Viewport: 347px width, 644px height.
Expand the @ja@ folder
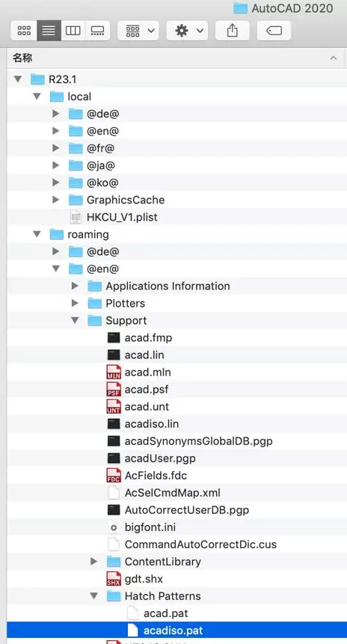coord(56,165)
